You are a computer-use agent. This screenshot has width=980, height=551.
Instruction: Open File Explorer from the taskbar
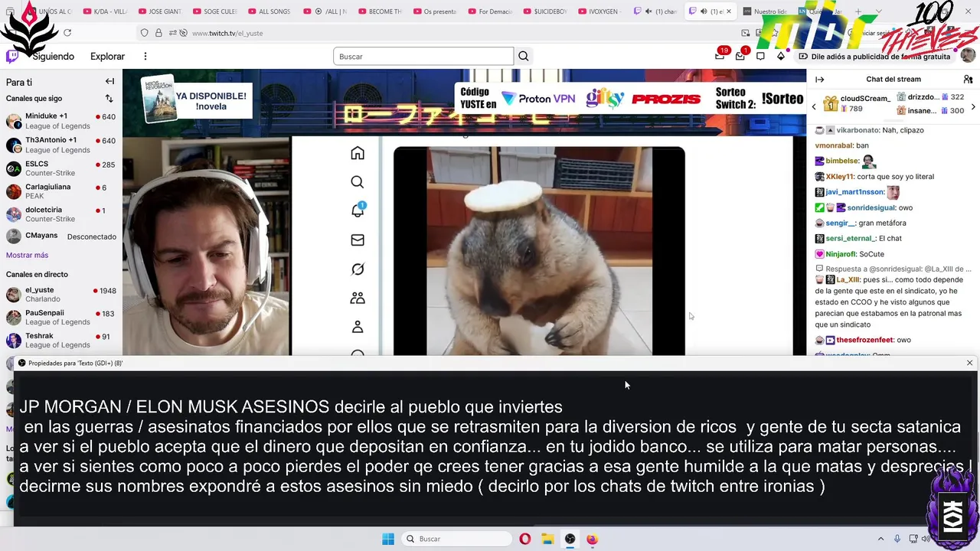(547, 539)
